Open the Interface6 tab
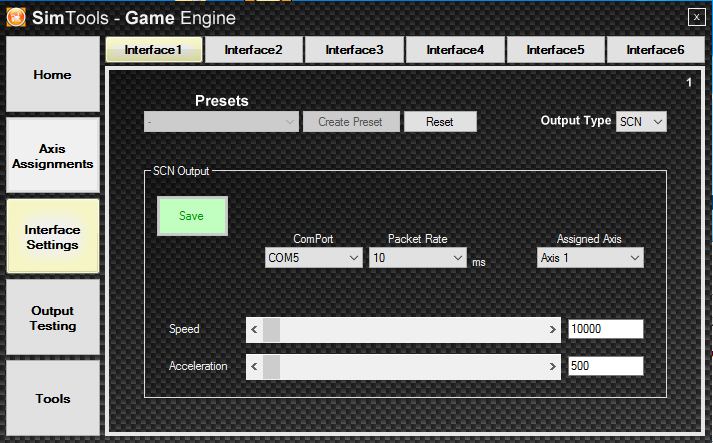Image resolution: width=713 pixels, height=443 pixels. (656, 49)
